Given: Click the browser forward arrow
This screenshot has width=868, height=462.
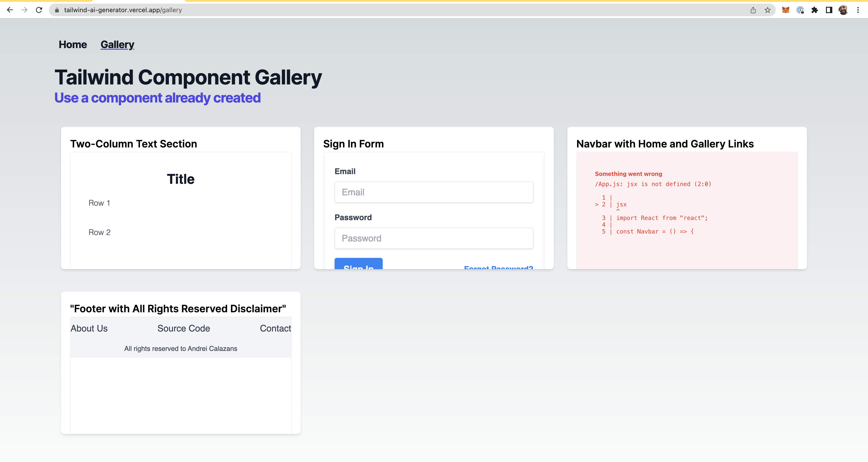Looking at the screenshot, I should coord(24,10).
